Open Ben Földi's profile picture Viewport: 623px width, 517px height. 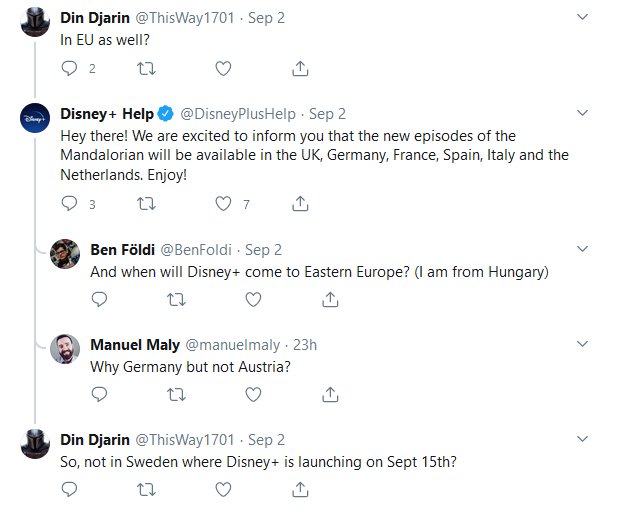point(65,254)
